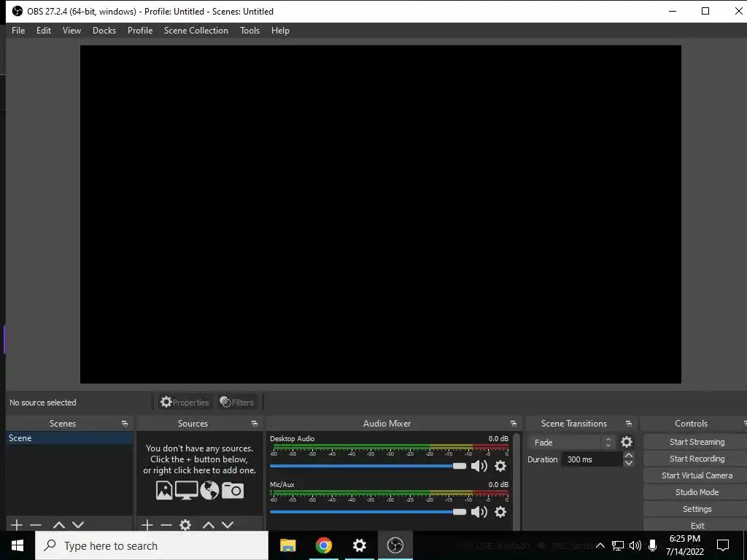Viewport: 747px width, 560px height.
Task: Decrease transition Duration with down arrow
Action: tap(628, 463)
